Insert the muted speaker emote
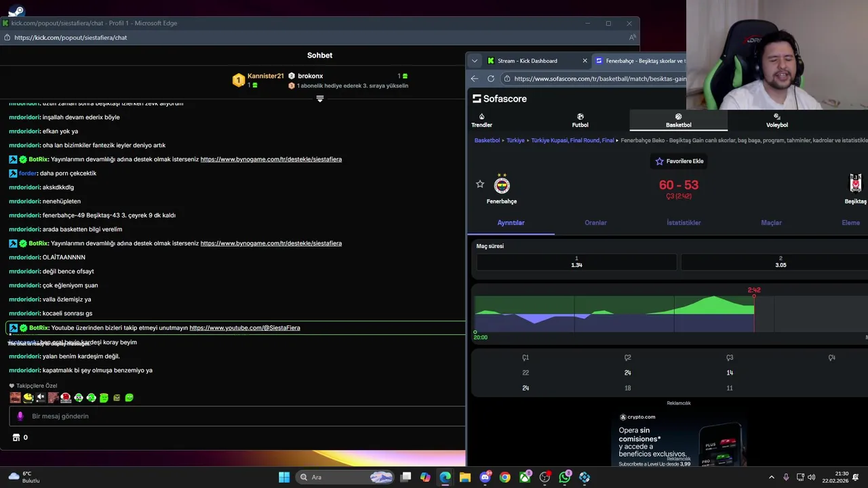The height and width of the screenshot is (488, 868). [41, 398]
